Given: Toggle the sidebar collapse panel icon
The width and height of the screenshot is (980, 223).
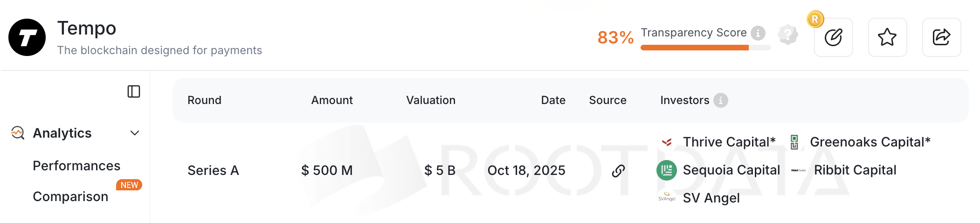Looking at the screenshot, I should click(x=134, y=91).
